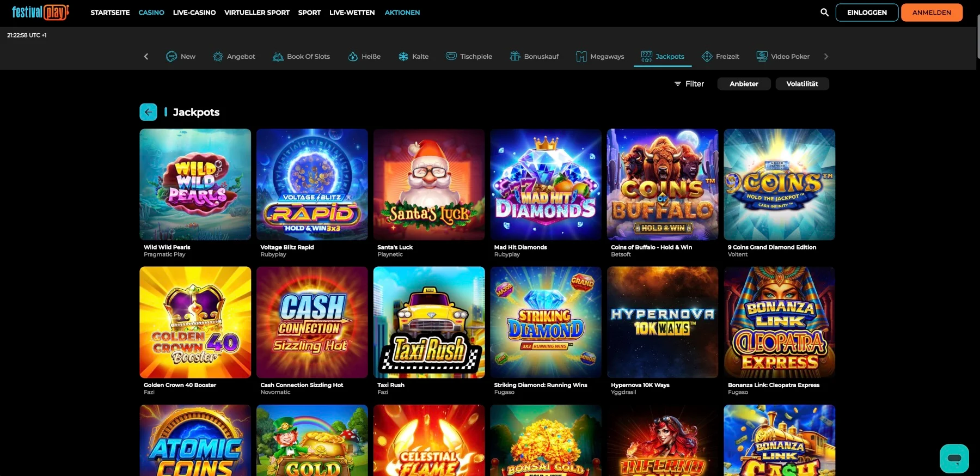Viewport: 980px width, 476px height.
Task: Open Wild Wild Pearls game thumbnail
Action: (x=195, y=185)
